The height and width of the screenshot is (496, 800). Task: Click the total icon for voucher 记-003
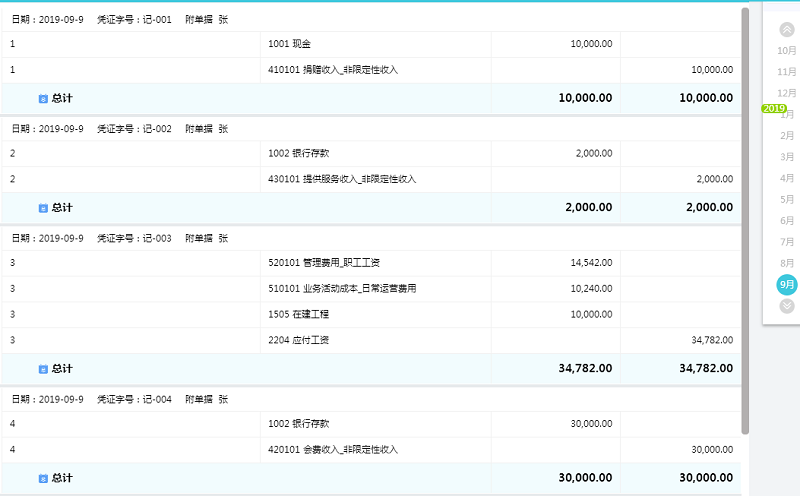click(x=43, y=369)
